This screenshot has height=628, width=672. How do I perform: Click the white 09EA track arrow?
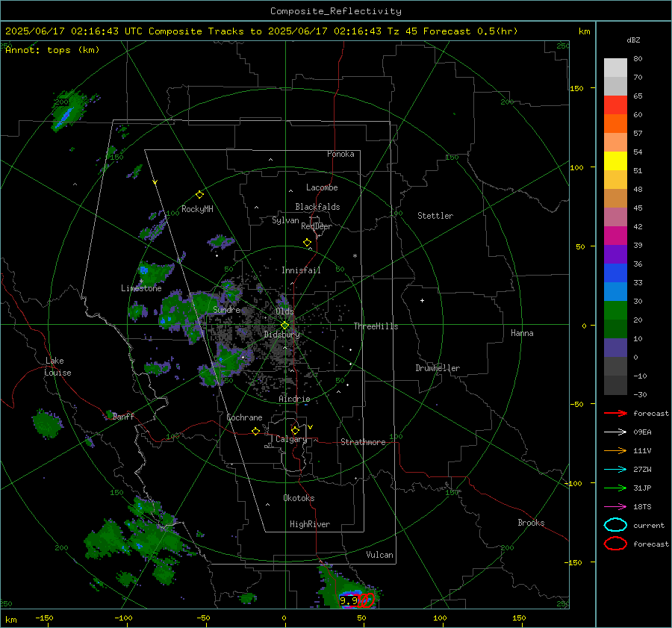(615, 432)
